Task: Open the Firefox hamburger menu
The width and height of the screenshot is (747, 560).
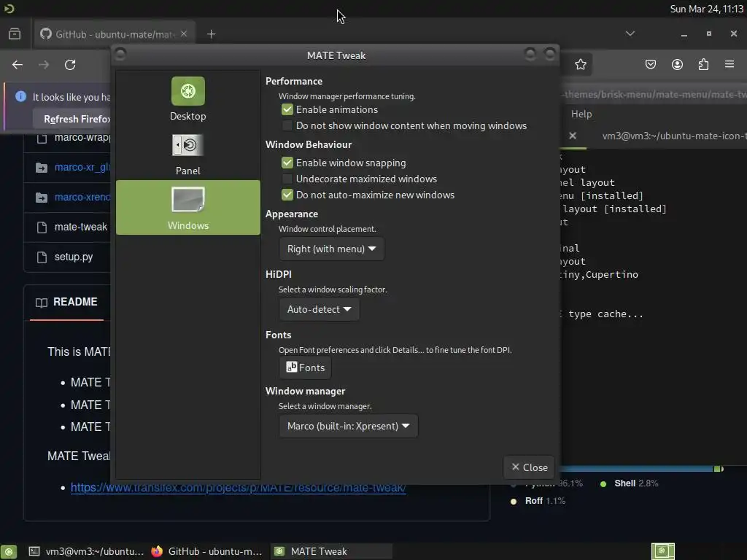Action: click(729, 64)
